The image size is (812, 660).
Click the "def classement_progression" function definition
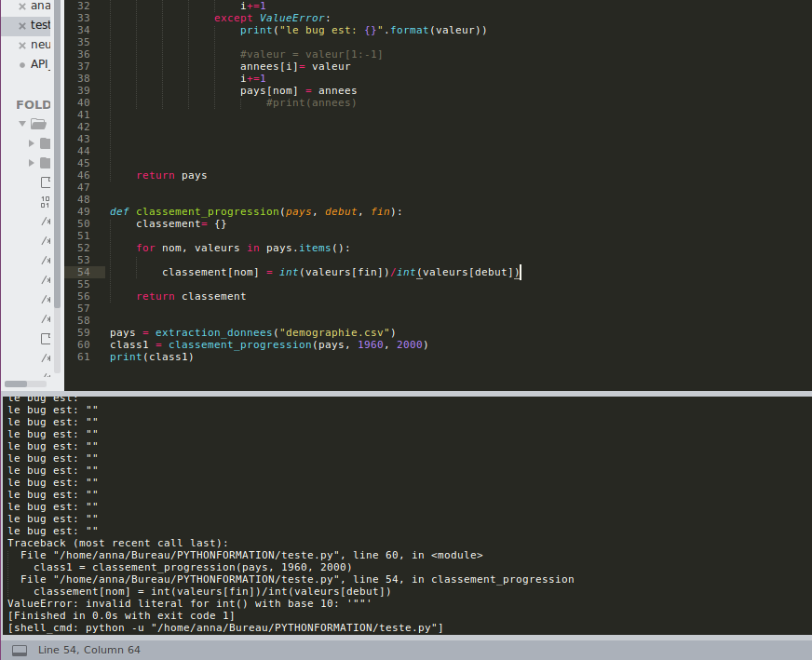click(x=256, y=211)
